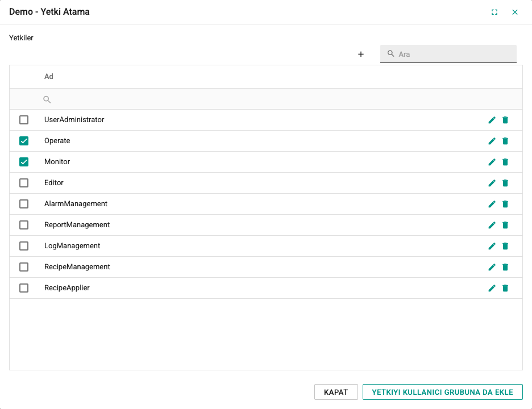Delete the AlarmManagement permission
This screenshot has width=532, height=409.
(x=505, y=204)
